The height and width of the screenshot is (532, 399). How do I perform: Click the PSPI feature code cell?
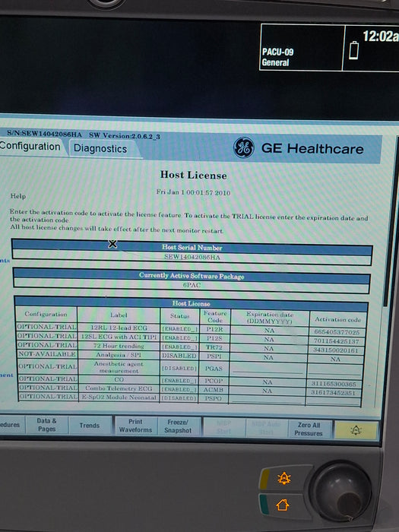coord(214,356)
